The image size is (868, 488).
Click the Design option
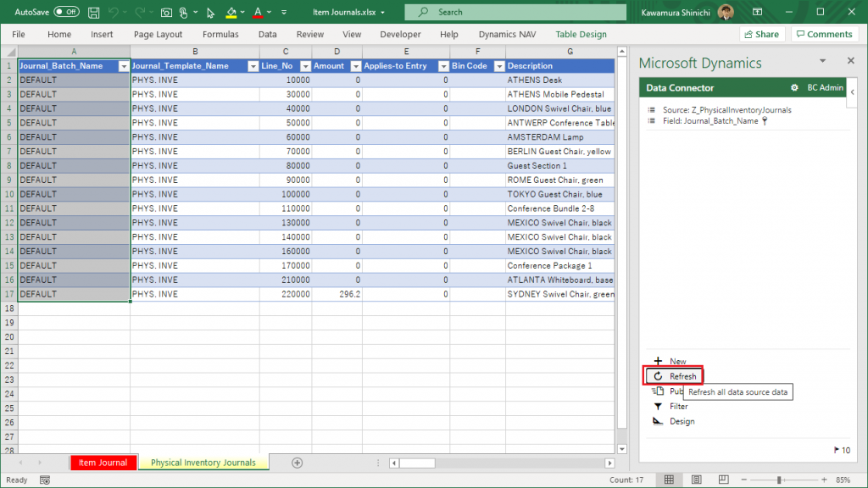pyautogui.click(x=674, y=422)
